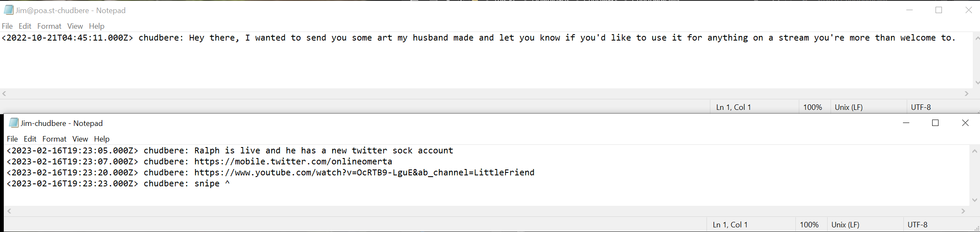Open Format menu in Jim@poa.st-chudbere window
The image size is (980, 232).
click(x=49, y=26)
